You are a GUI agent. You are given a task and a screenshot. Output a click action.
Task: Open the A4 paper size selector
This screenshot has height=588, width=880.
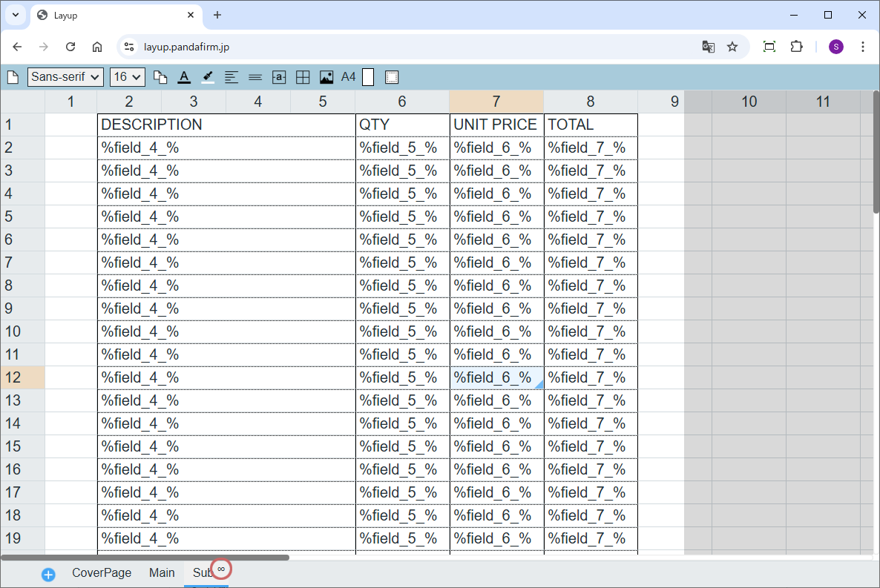tap(349, 77)
